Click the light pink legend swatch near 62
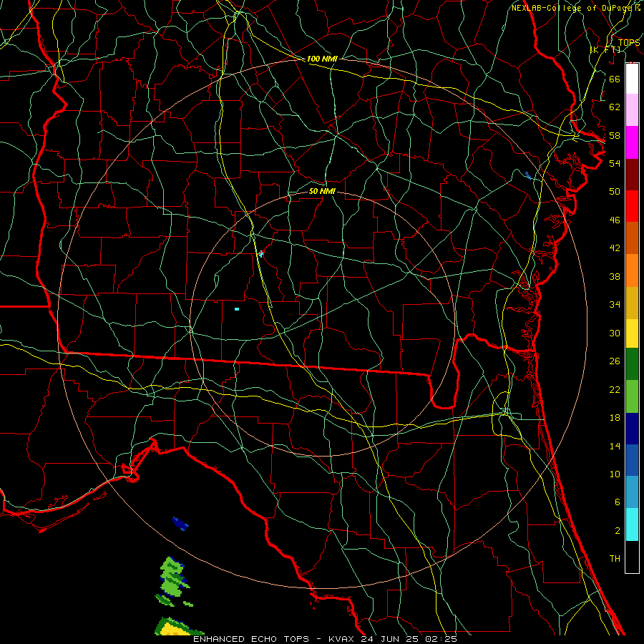The image size is (644, 644). click(632, 109)
